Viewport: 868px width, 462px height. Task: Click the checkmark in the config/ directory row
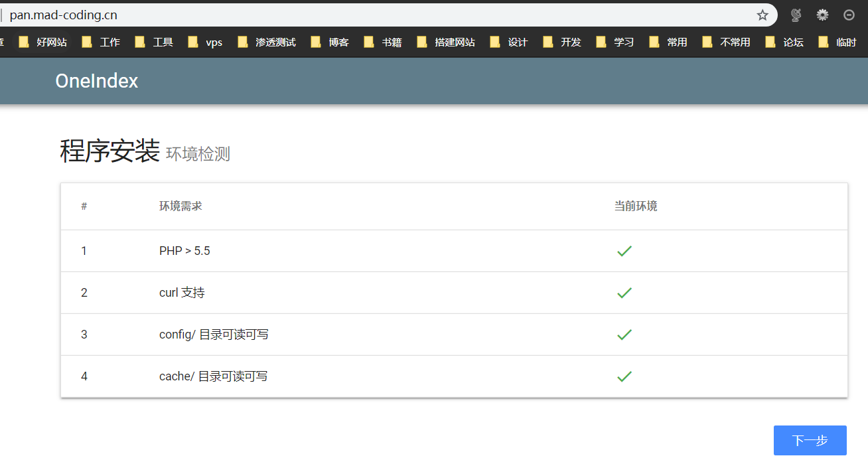pyautogui.click(x=624, y=335)
